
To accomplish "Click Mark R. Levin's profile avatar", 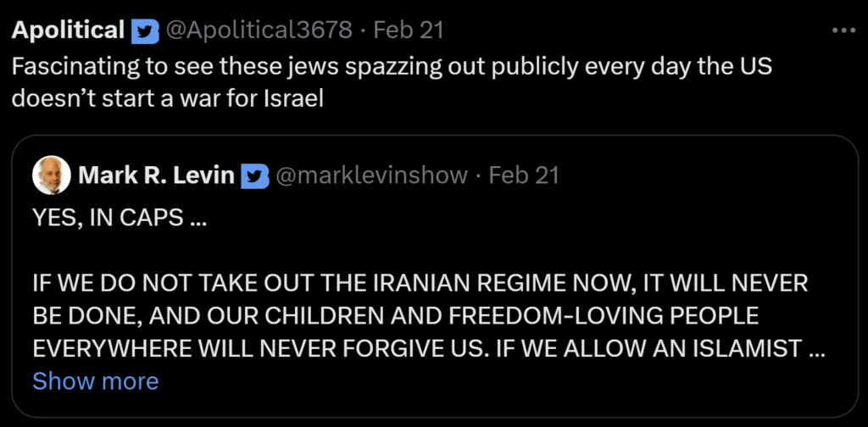I will (x=51, y=175).
